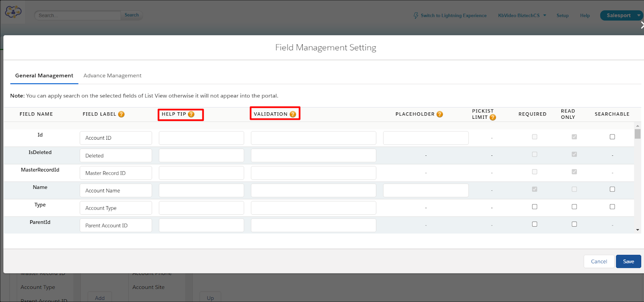
Task: Enable Searchable checkbox for Id field
Action: point(612,137)
